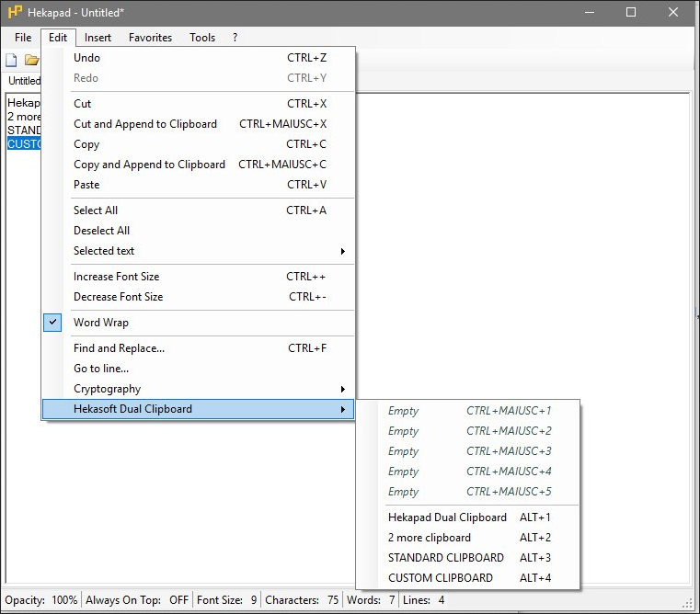
Task: Pick the Empty slot CTRL+MAIUSC+4
Action: 468,472
